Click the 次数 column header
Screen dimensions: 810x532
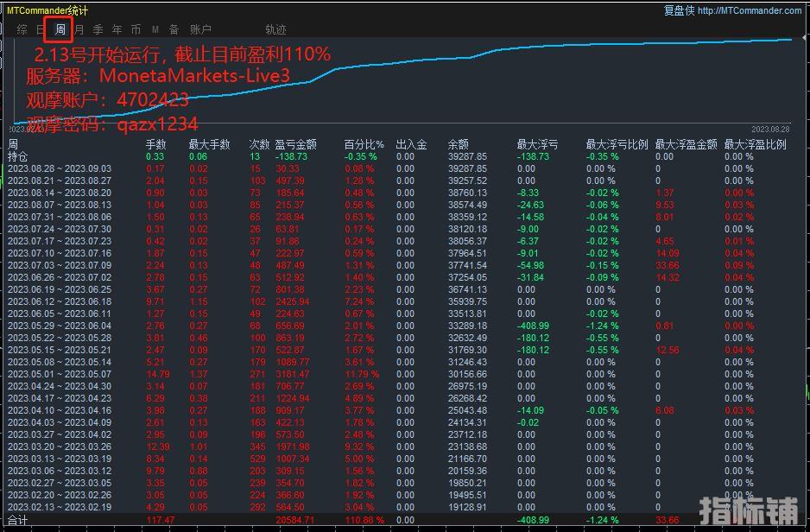coord(259,144)
